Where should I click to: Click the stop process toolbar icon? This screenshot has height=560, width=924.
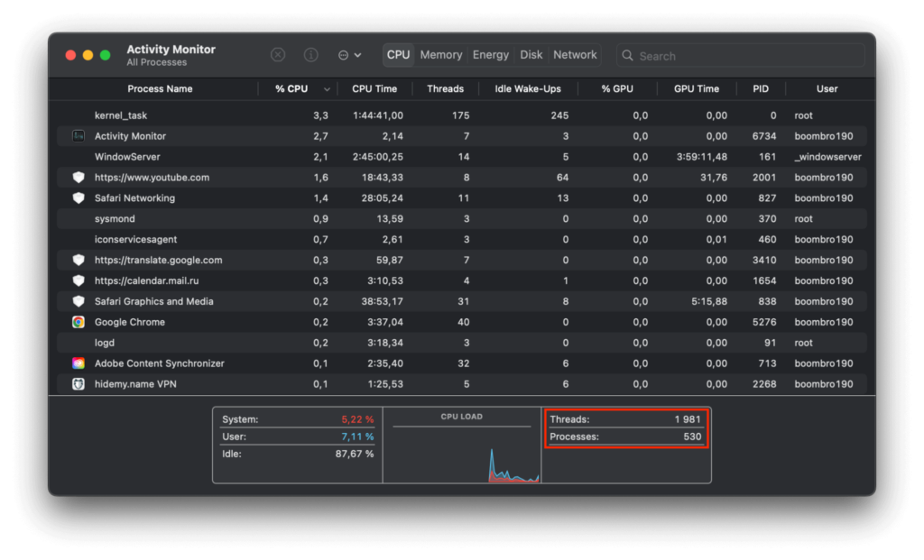coord(278,55)
